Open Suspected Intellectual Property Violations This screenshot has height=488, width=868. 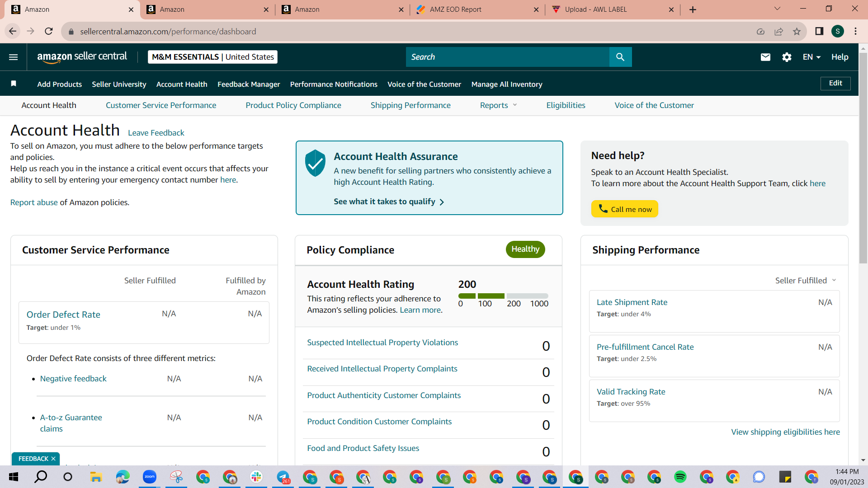382,343
